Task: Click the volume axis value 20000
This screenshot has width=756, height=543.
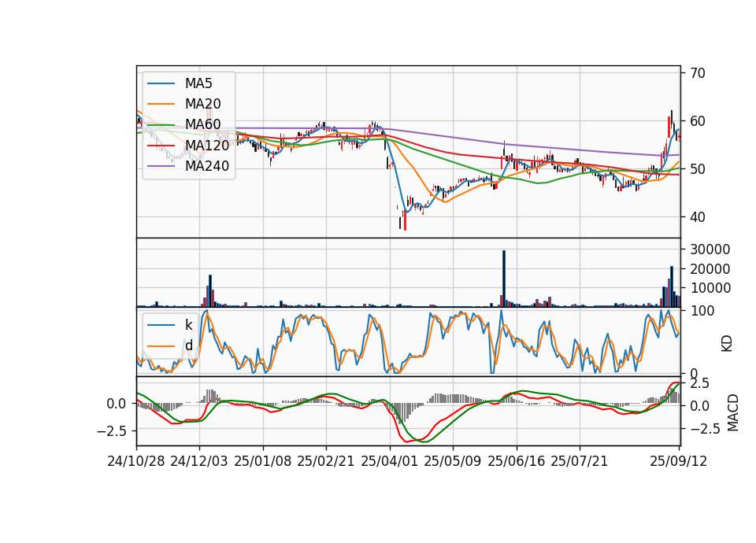Action: [x=710, y=269]
